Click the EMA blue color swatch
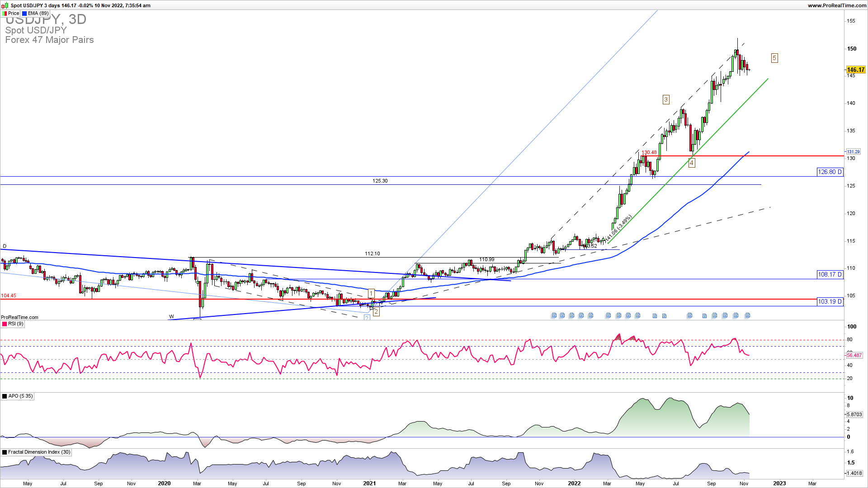Image resolution: width=868 pixels, height=488 pixels. point(24,14)
